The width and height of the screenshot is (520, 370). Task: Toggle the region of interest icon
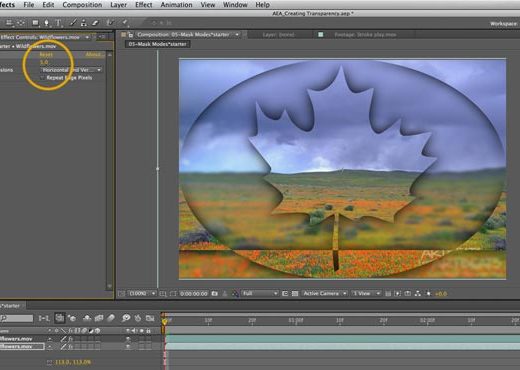coord(285,294)
